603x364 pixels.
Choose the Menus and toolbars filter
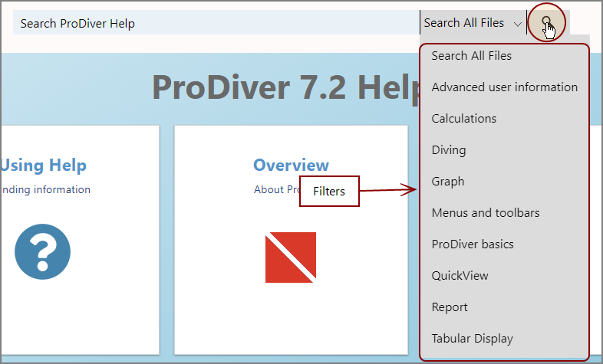(x=485, y=212)
